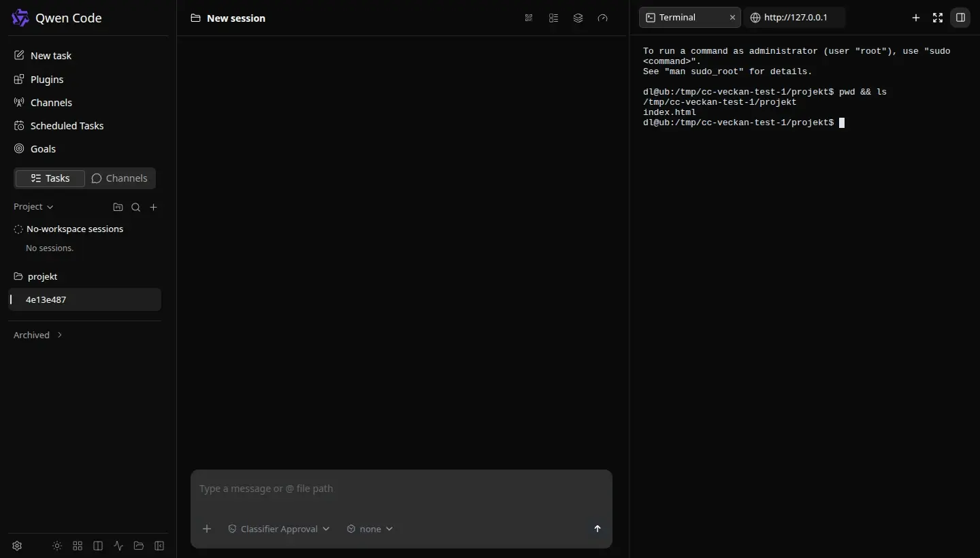The image size is (980, 558).
Task: Toggle the light theme sun icon
Action: pyautogui.click(x=57, y=546)
